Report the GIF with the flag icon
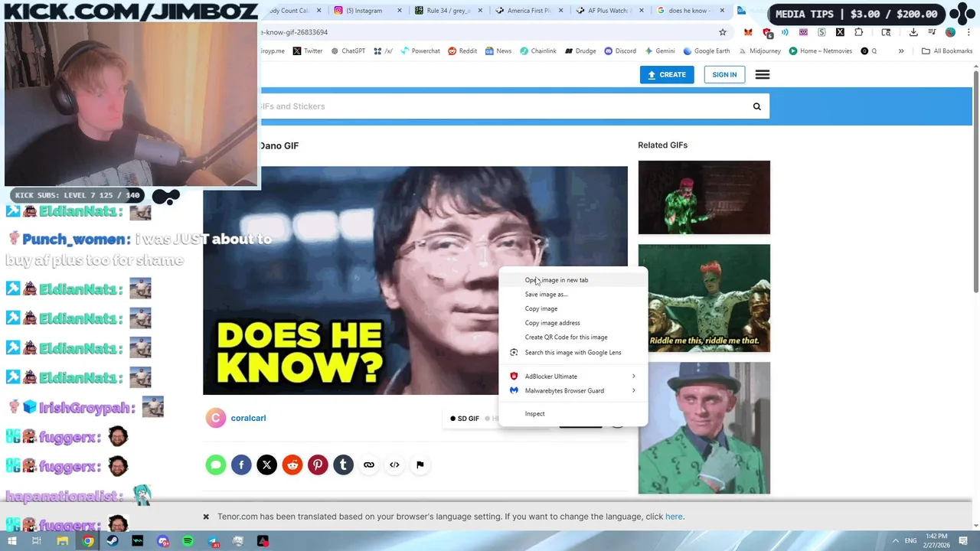This screenshot has width=980, height=551. (x=420, y=465)
